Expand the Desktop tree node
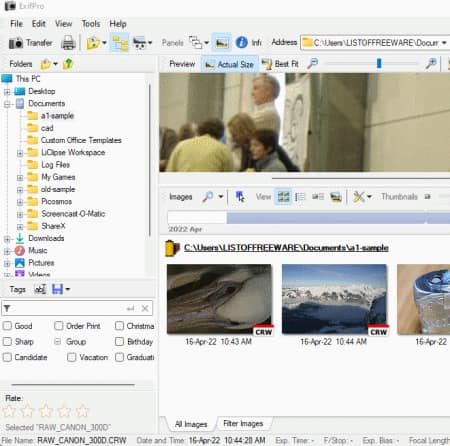Viewport: 450px width, 446px height. (7, 91)
